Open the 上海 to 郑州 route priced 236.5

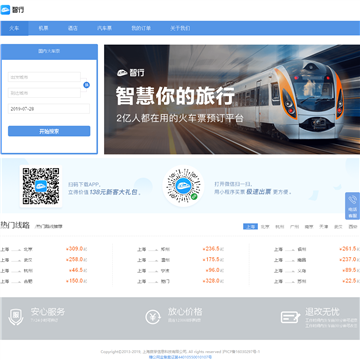pos(180,249)
